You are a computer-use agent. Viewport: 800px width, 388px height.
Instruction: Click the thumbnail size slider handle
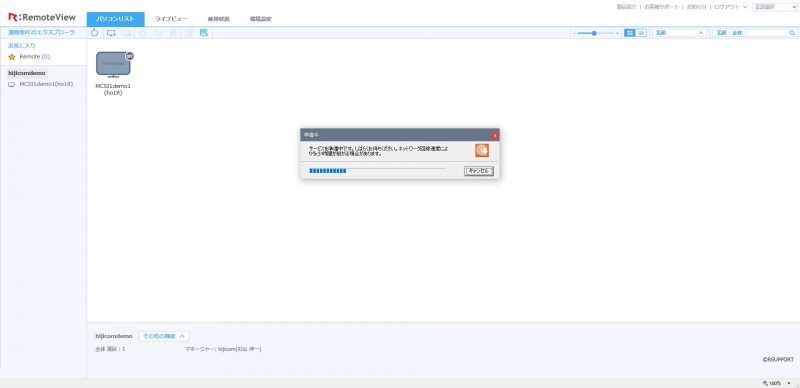pyautogui.click(x=594, y=33)
